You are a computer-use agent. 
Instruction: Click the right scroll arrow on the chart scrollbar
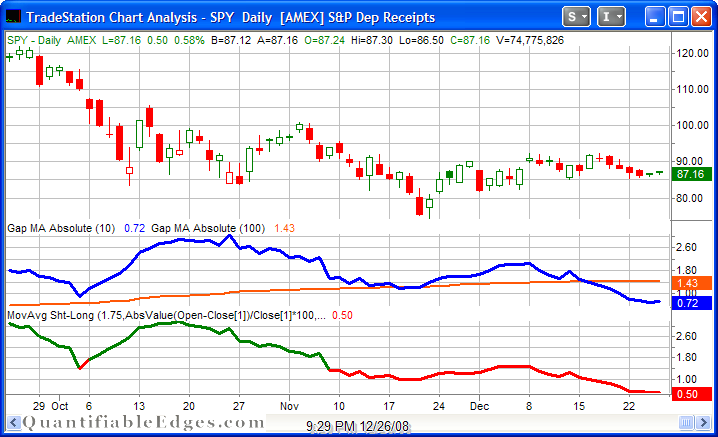[x=703, y=422]
